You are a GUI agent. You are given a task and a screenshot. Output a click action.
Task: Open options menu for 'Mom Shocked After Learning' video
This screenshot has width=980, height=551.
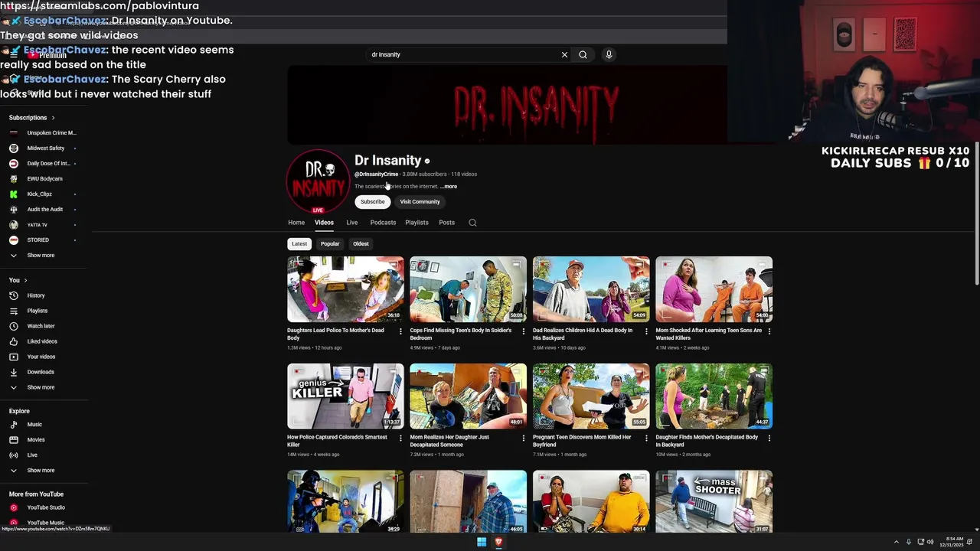[769, 331]
